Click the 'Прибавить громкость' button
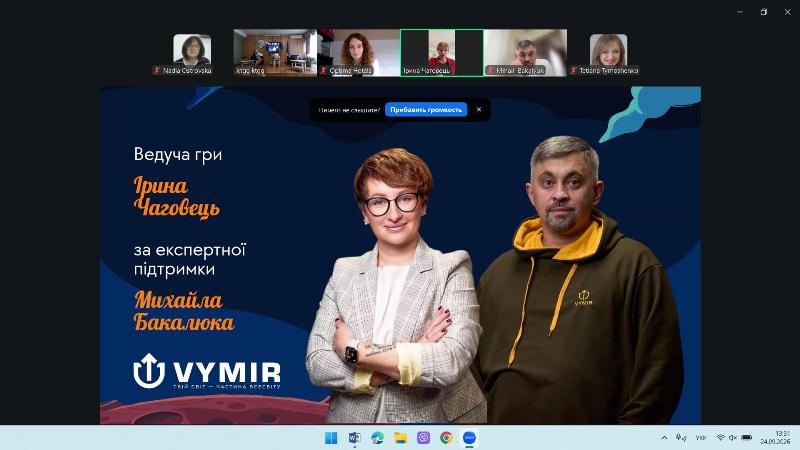 point(426,109)
